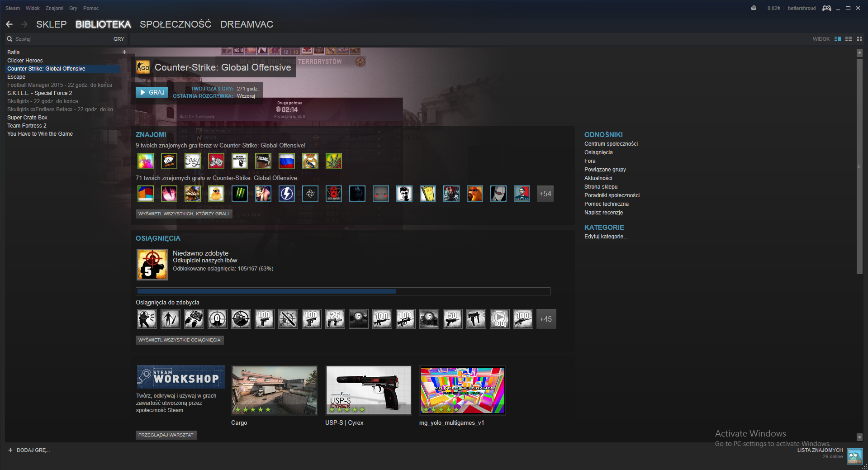Click the friends list robot avatar icon

tap(854, 456)
